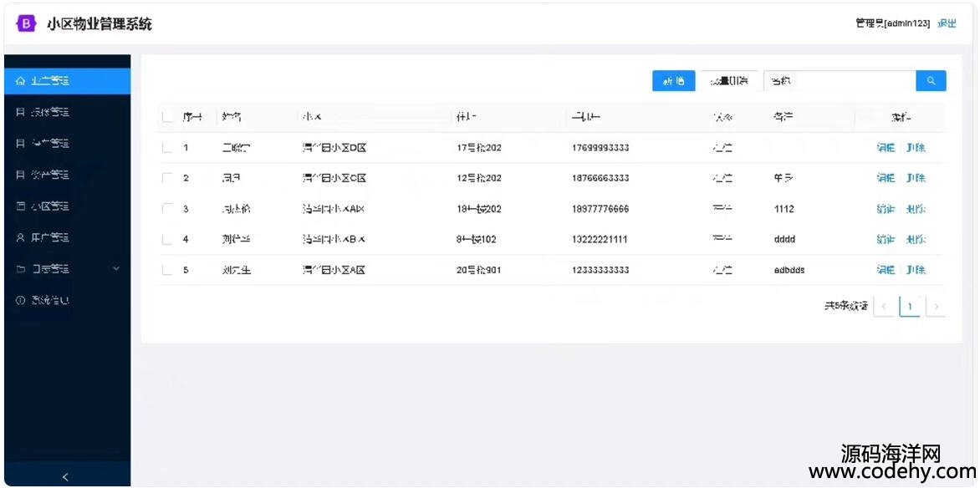Edit the row with phone 17699993333

click(886, 148)
